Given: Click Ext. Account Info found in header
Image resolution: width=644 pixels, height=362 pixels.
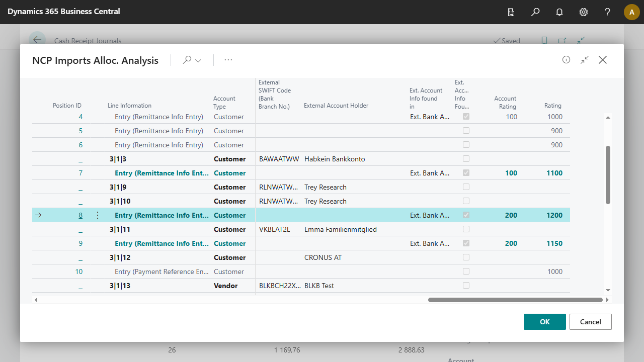Looking at the screenshot, I should [427, 99].
